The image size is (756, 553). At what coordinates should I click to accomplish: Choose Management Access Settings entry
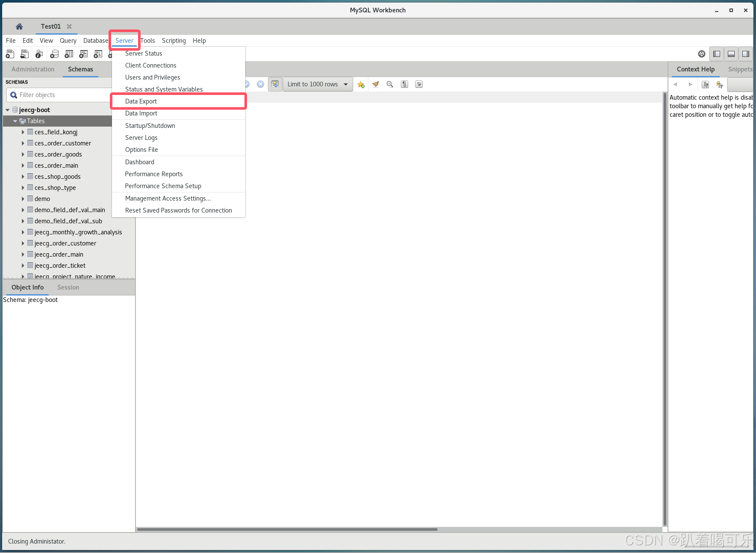pyautogui.click(x=179, y=198)
